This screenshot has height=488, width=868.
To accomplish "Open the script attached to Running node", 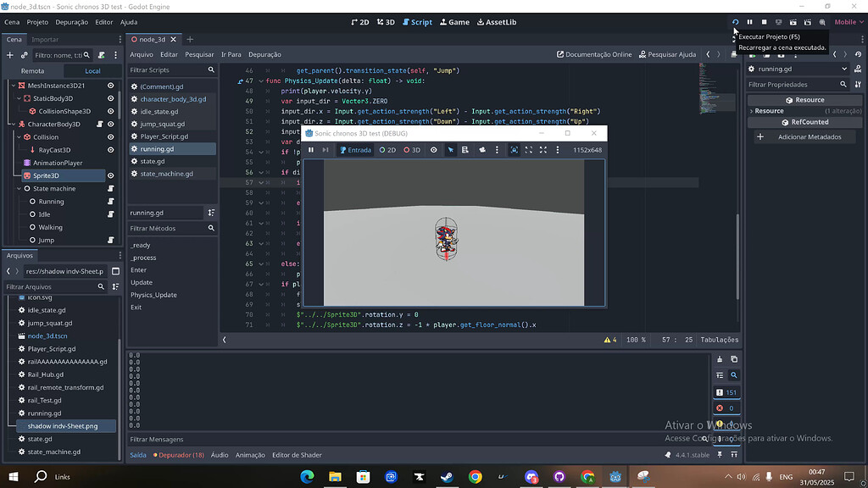I will (111, 202).
